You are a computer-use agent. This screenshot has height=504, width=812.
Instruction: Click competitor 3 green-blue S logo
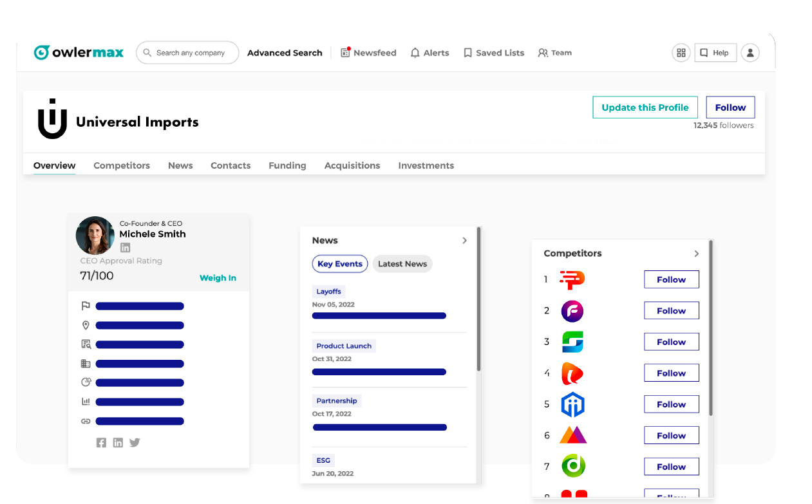coord(572,342)
